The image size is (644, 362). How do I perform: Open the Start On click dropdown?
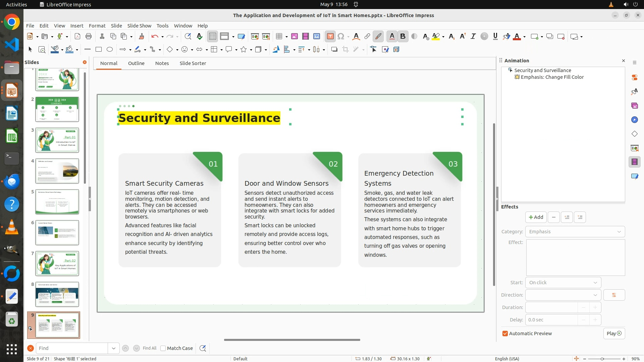point(563,283)
